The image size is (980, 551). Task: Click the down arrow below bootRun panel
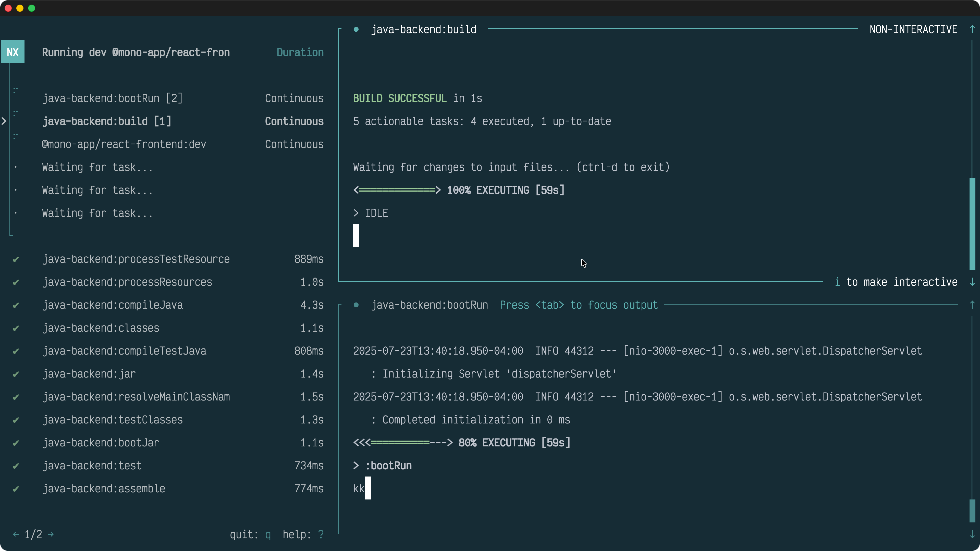(x=972, y=534)
